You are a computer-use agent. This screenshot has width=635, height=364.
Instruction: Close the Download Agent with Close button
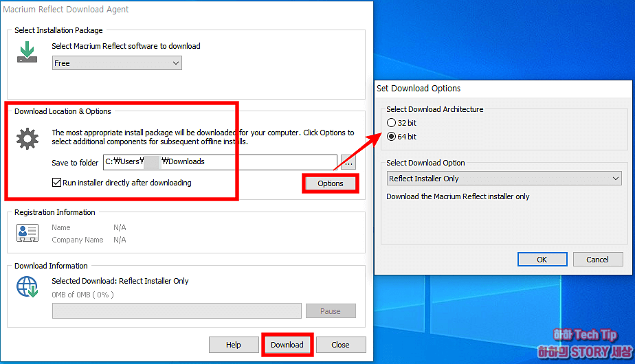pyautogui.click(x=341, y=345)
